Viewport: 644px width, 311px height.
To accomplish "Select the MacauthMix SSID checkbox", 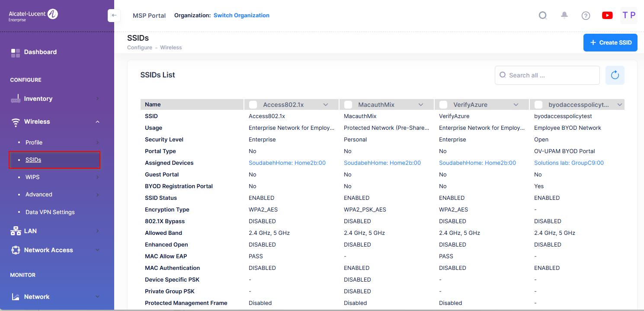I will click(x=348, y=105).
